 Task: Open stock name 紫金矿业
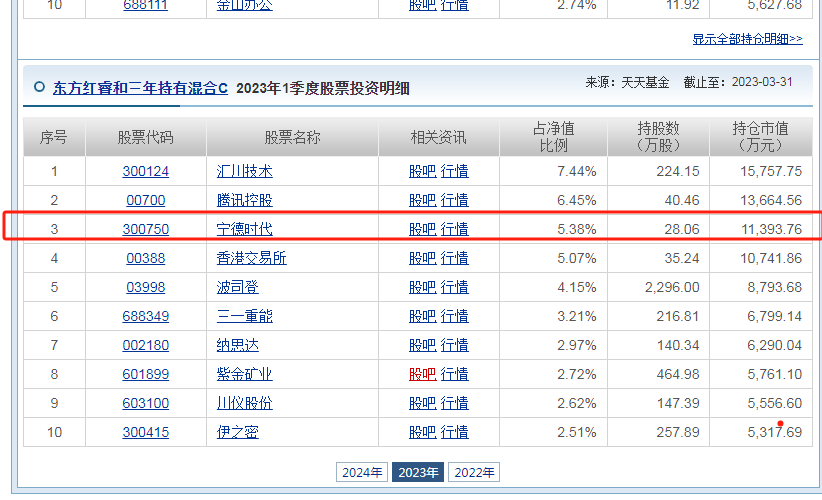[x=244, y=374]
